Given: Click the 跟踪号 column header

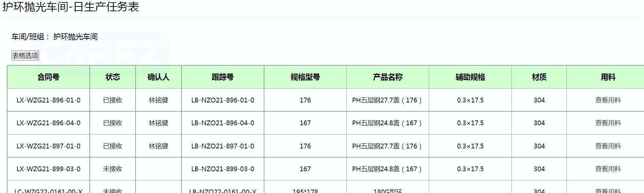Looking at the screenshot, I should (x=223, y=77).
